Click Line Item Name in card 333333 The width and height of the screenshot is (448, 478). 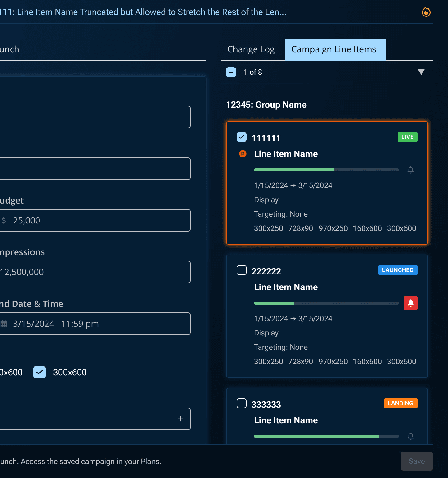point(286,420)
